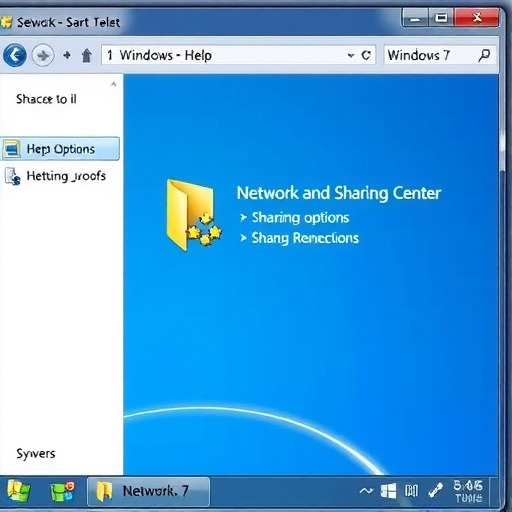
Task: Click the icon next to 'Hep Options'
Action: point(12,149)
